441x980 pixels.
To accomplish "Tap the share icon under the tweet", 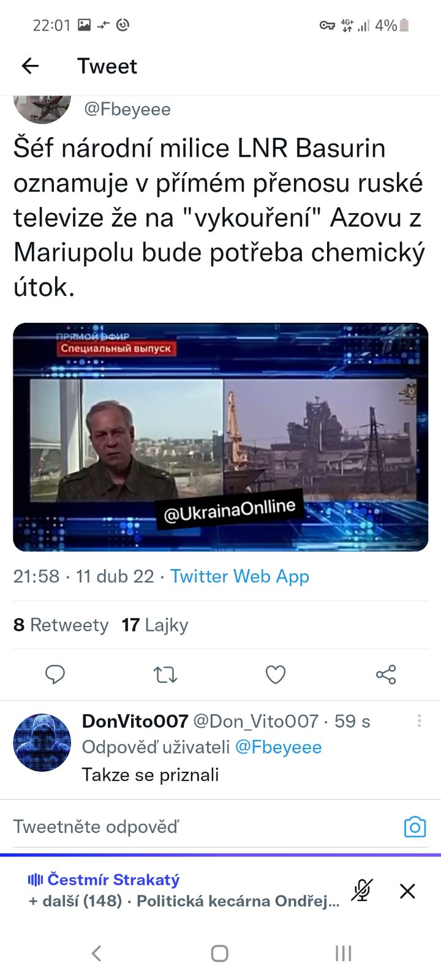I will [x=386, y=674].
